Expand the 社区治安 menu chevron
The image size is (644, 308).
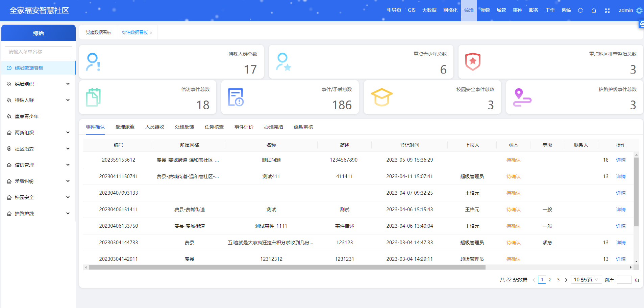pos(68,149)
